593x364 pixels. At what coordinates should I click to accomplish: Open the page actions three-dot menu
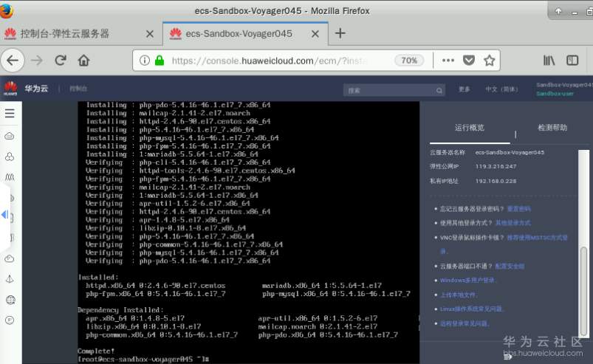[x=448, y=61]
